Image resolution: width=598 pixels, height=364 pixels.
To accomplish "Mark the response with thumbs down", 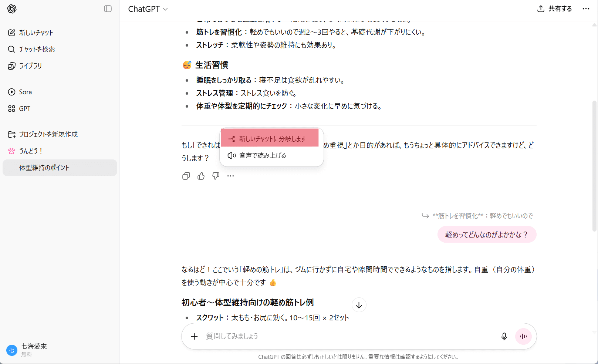I will (216, 176).
